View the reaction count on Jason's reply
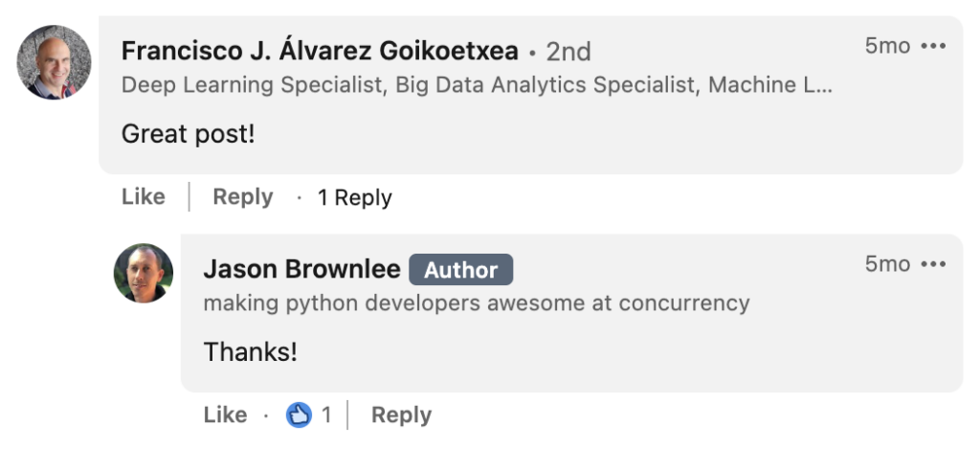Image resolution: width=980 pixels, height=470 pixels. coord(326,414)
